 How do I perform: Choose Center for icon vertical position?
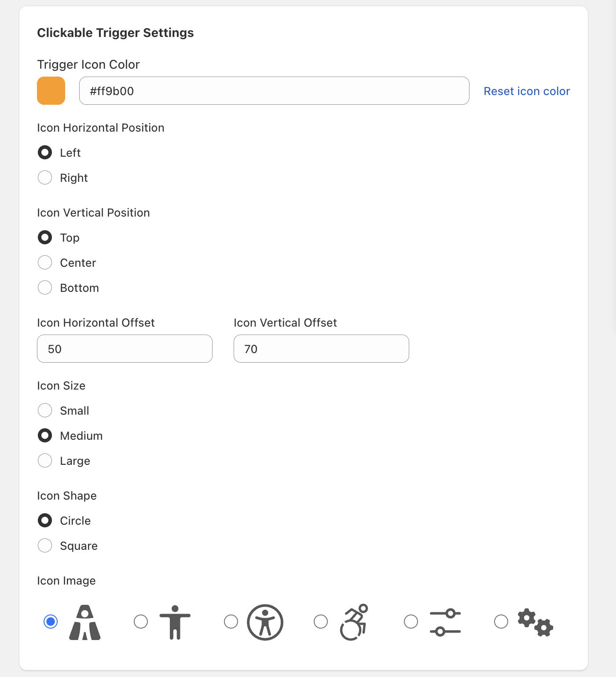[x=45, y=263]
